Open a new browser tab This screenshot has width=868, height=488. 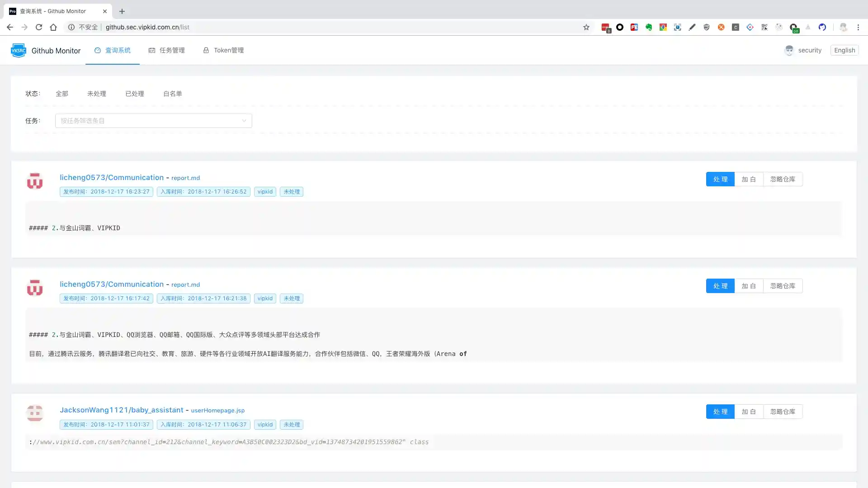[122, 11]
